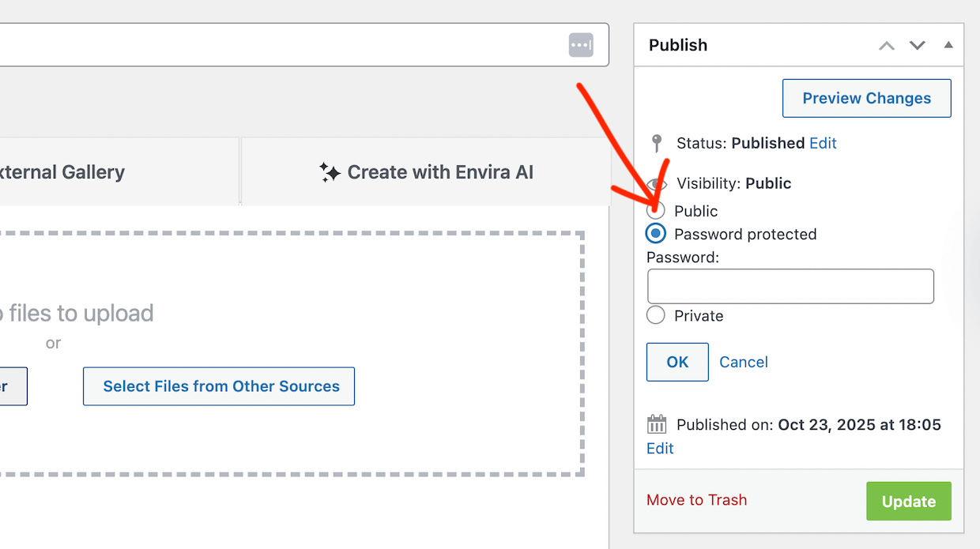Open the Create with Envira AI tab
This screenshot has height=549, width=980.
(x=426, y=171)
